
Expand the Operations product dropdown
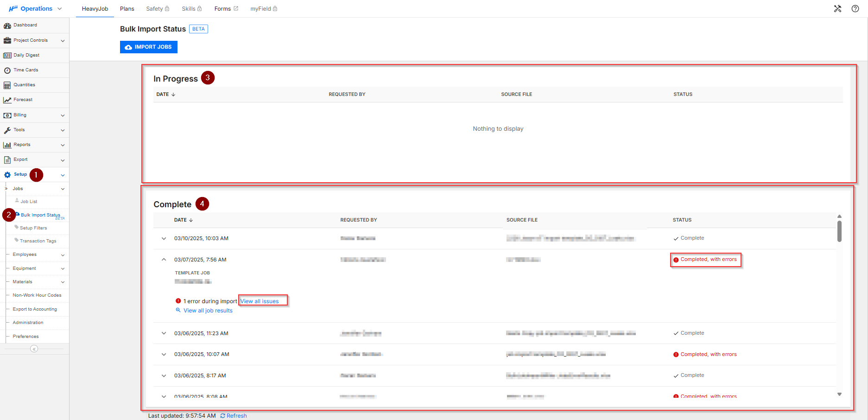59,9
